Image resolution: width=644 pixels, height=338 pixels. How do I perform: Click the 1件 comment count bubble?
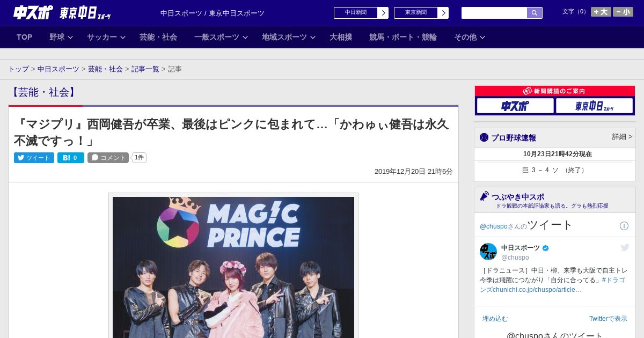pos(139,158)
